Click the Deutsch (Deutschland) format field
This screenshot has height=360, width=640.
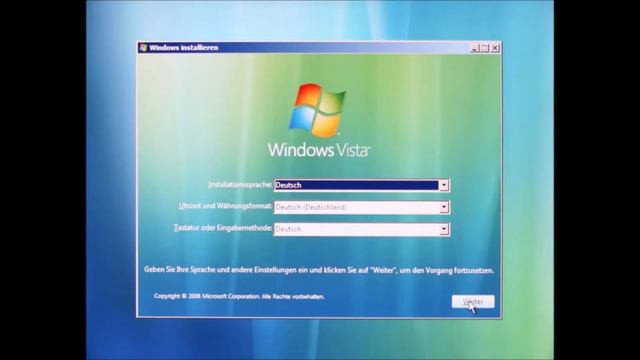362,207
